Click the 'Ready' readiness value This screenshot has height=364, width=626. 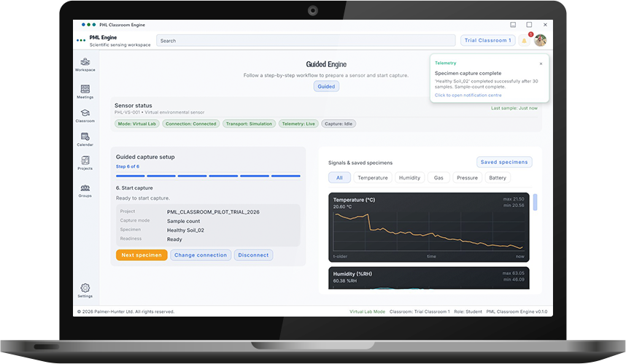pos(174,239)
